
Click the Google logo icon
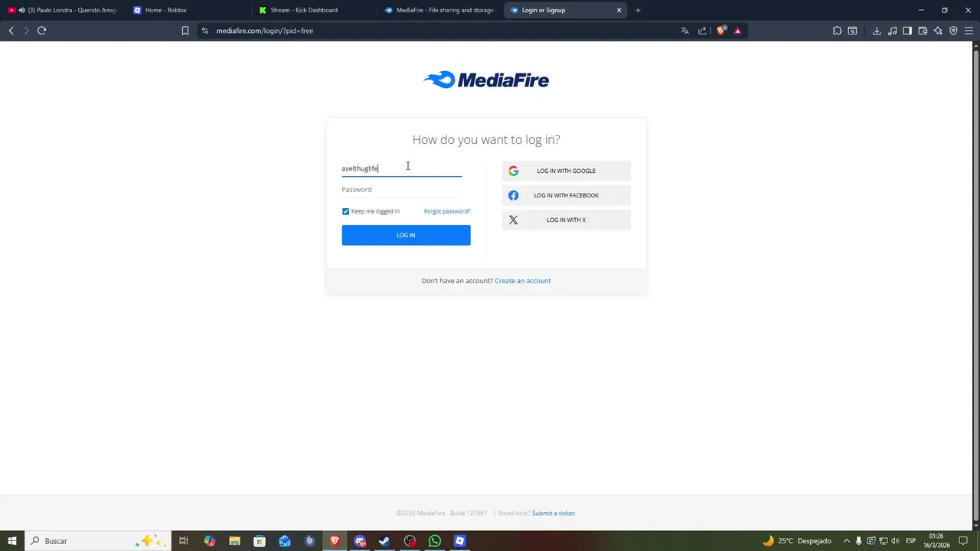pyautogui.click(x=514, y=171)
